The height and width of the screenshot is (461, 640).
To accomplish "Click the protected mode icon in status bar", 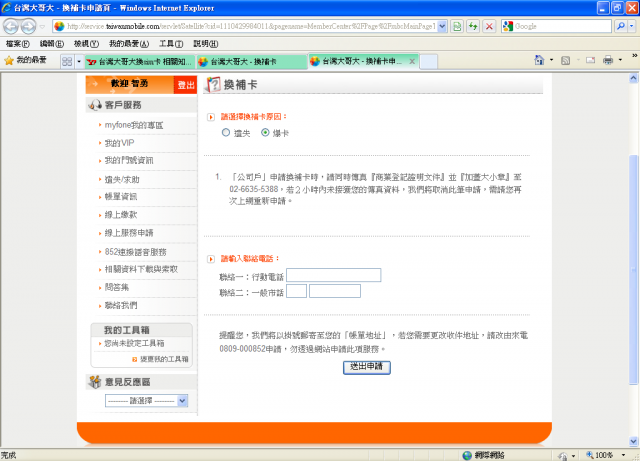I will [x=562, y=455].
